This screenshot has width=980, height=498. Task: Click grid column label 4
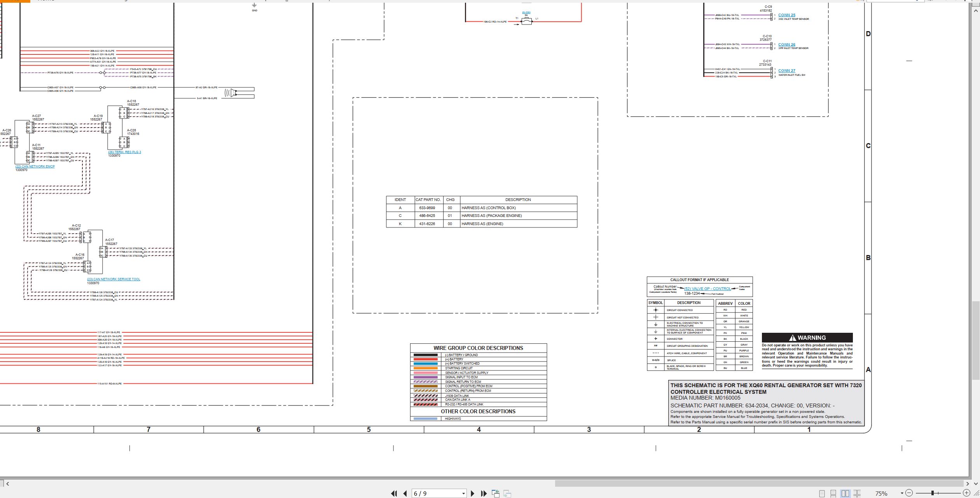pos(479,430)
